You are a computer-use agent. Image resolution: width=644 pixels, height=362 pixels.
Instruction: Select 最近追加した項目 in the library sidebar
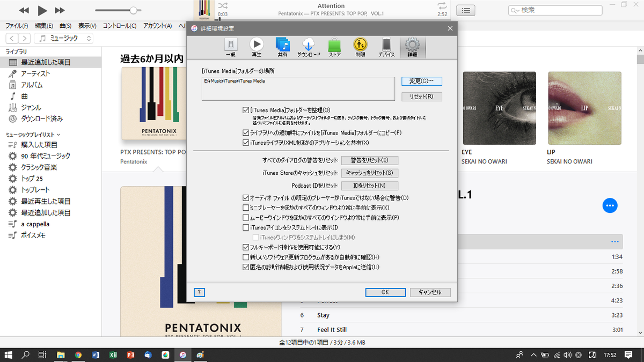coord(50,62)
